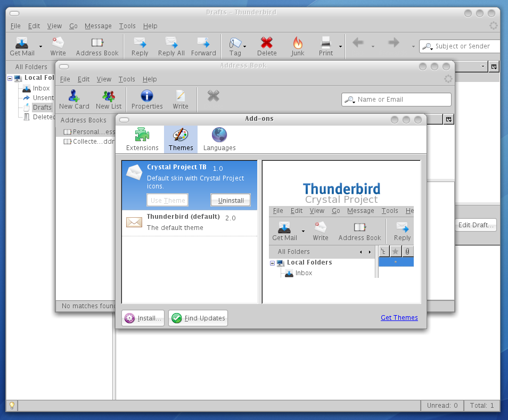
Task: Open the Tag dropdown arrow
Action: coord(244,47)
